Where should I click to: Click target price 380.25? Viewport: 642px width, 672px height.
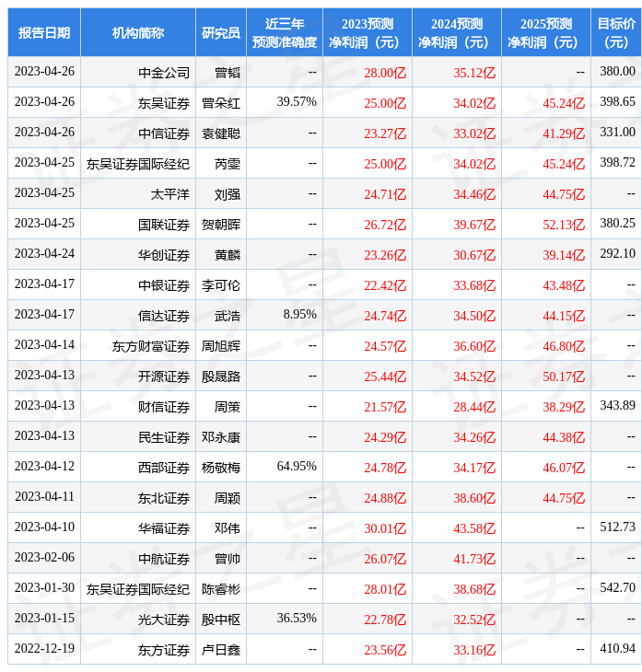pyautogui.click(x=617, y=224)
